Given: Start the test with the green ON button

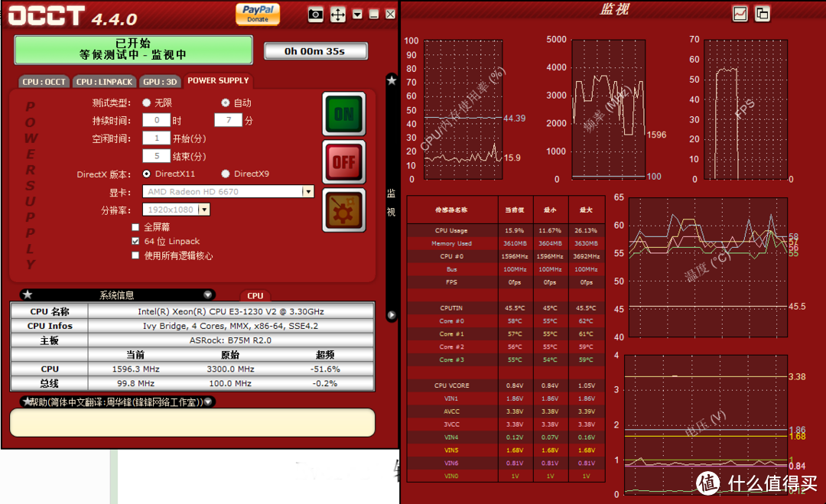Looking at the screenshot, I should (x=344, y=114).
